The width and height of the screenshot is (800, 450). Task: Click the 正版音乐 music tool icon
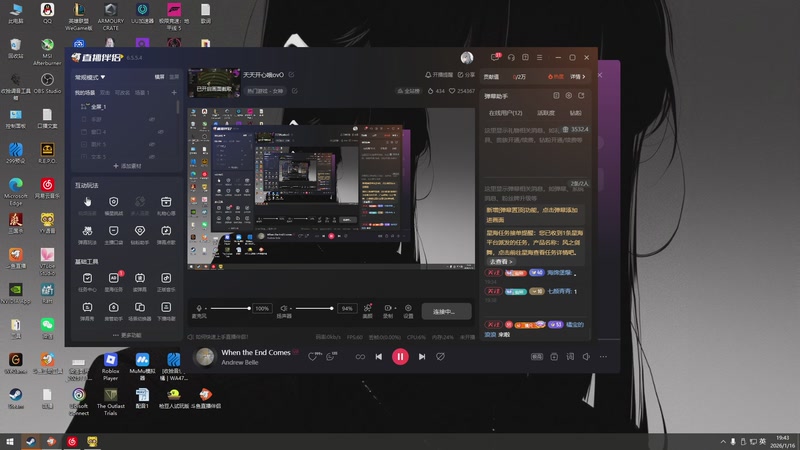tap(166, 278)
